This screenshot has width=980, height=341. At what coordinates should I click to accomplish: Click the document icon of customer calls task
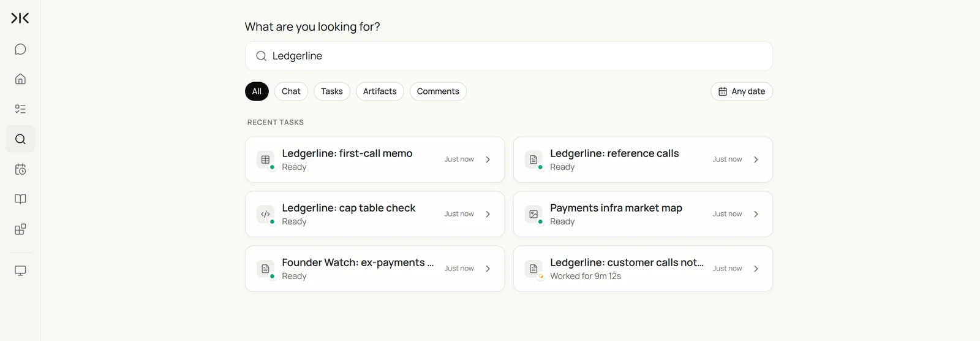[533, 269]
